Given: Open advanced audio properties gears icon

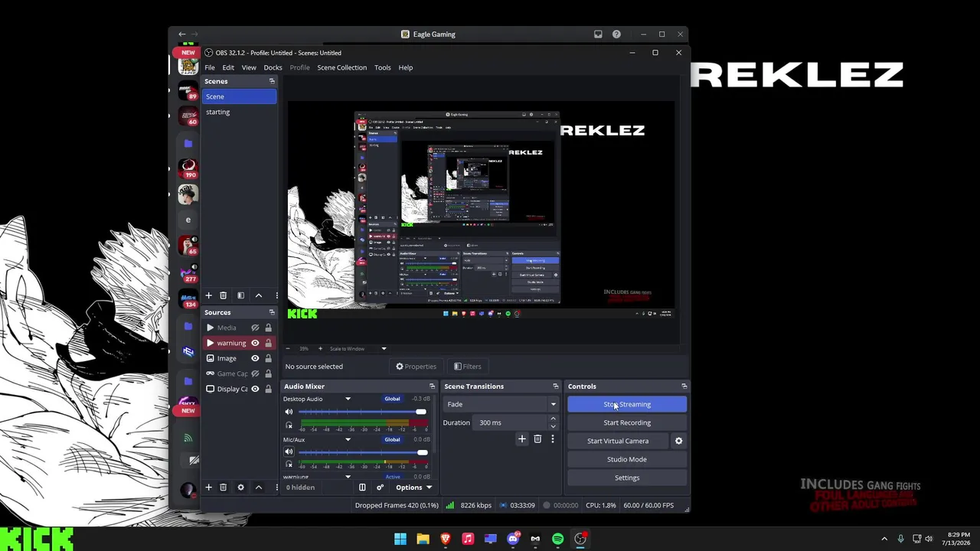Looking at the screenshot, I should click(380, 487).
